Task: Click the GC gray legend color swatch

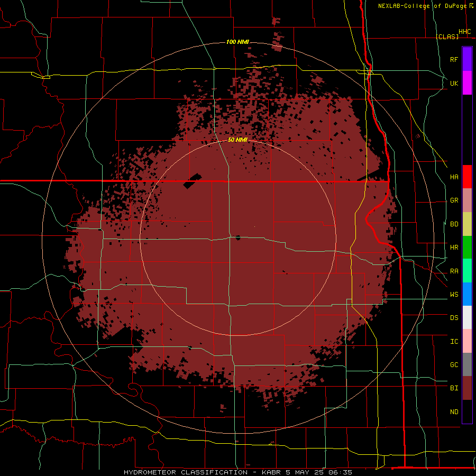Action: coord(467,364)
